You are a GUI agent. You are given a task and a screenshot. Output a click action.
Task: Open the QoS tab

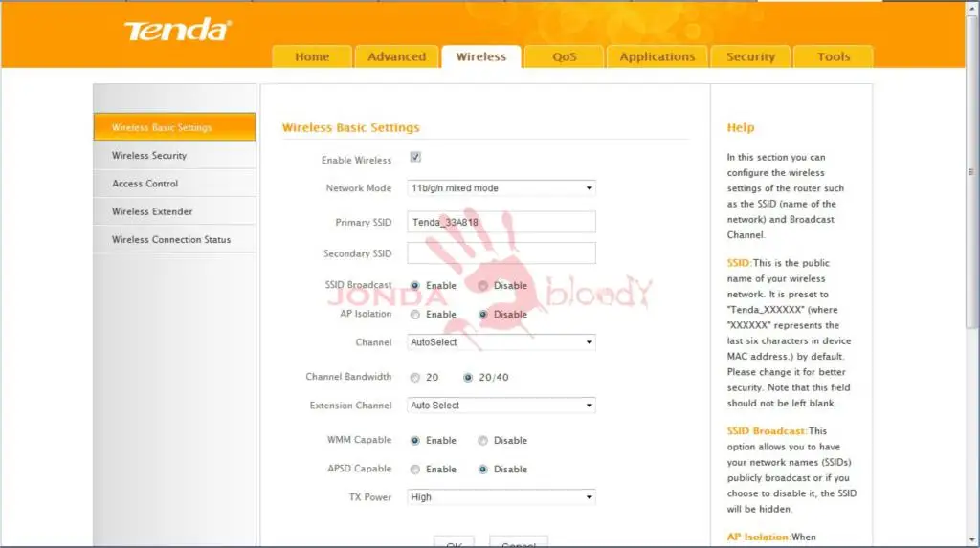tap(564, 56)
